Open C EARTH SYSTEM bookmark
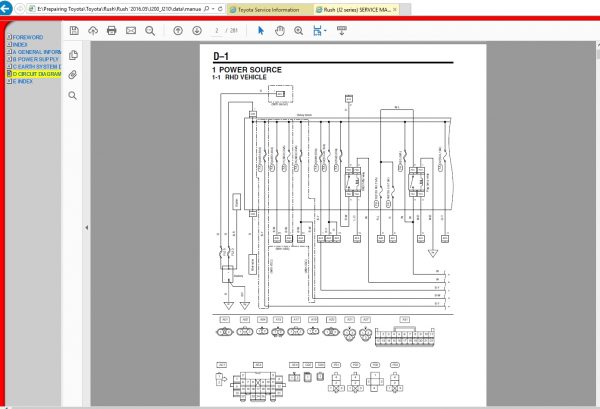The height and width of the screenshot is (409, 600). (x=37, y=67)
